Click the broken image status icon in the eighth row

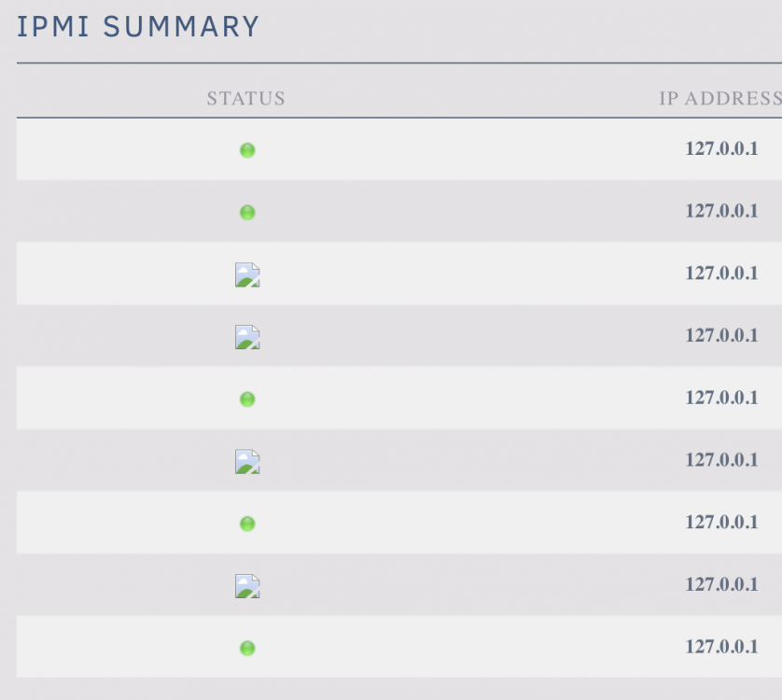(x=247, y=586)
